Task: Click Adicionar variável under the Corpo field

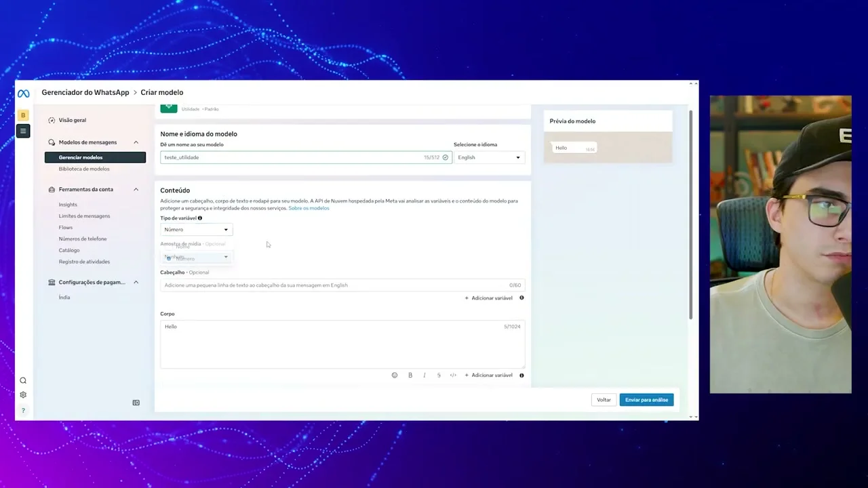Action: point(488,375)
